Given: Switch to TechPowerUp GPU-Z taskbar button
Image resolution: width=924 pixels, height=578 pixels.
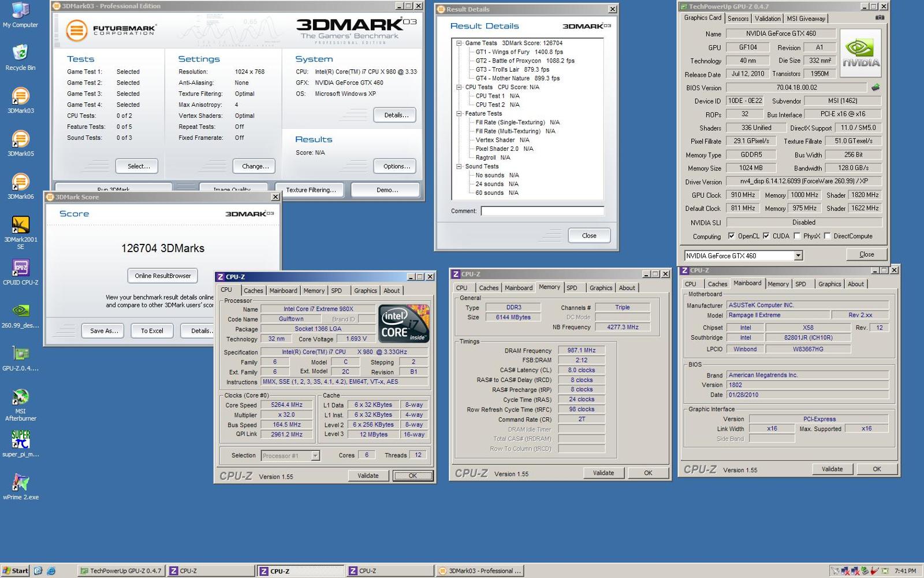Looking at the screenshot, I should 120,570.
